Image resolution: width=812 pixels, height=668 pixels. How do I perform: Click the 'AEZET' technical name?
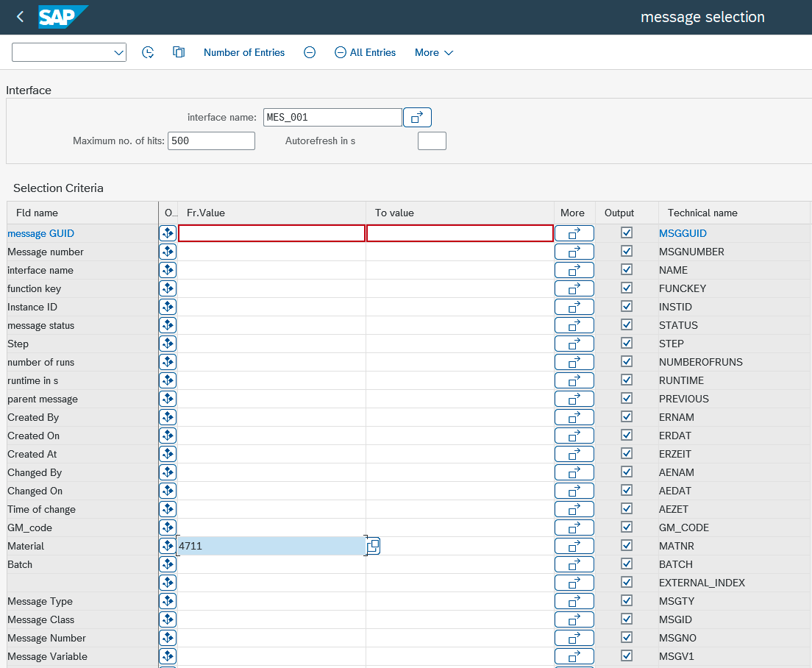(673, 510)
